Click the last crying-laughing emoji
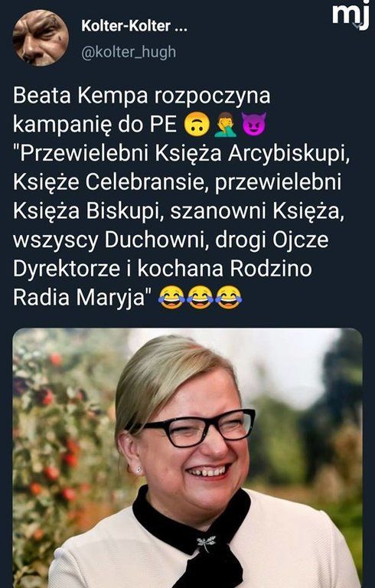Screen dimensions: 375x588 pos(229,297)
